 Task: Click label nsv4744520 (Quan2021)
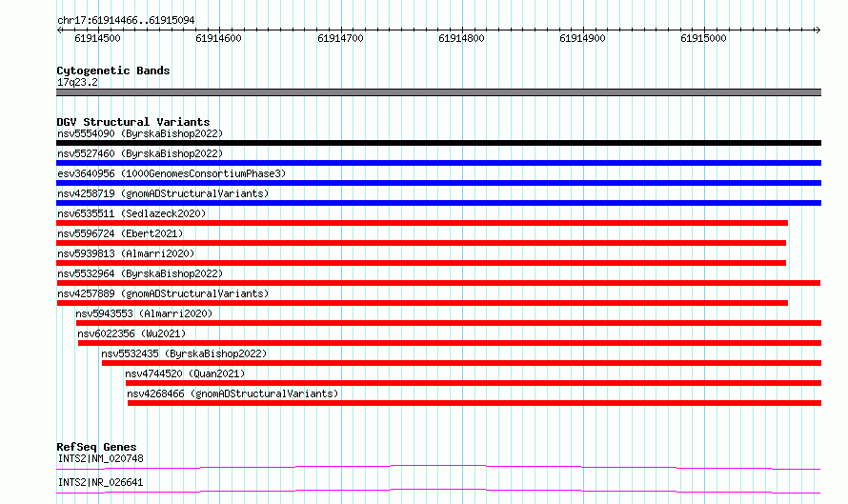click(x=185, y=373)
